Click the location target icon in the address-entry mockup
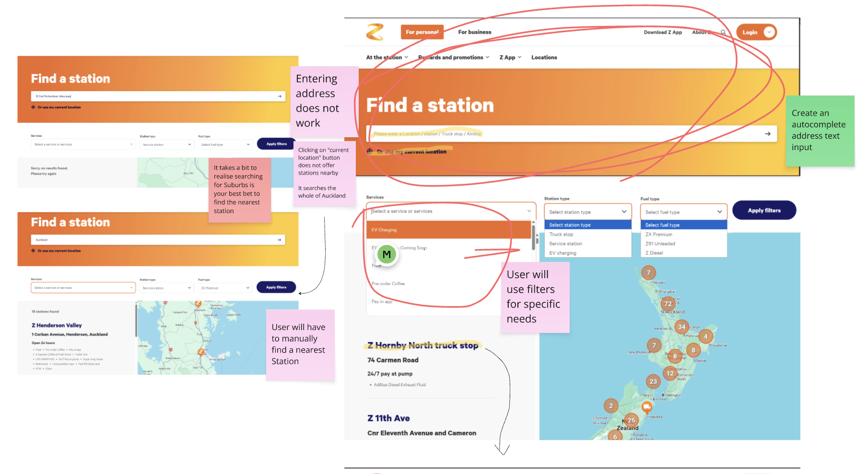Image resolution: width=868 pixels, height=474 pixels. [33, 107]
